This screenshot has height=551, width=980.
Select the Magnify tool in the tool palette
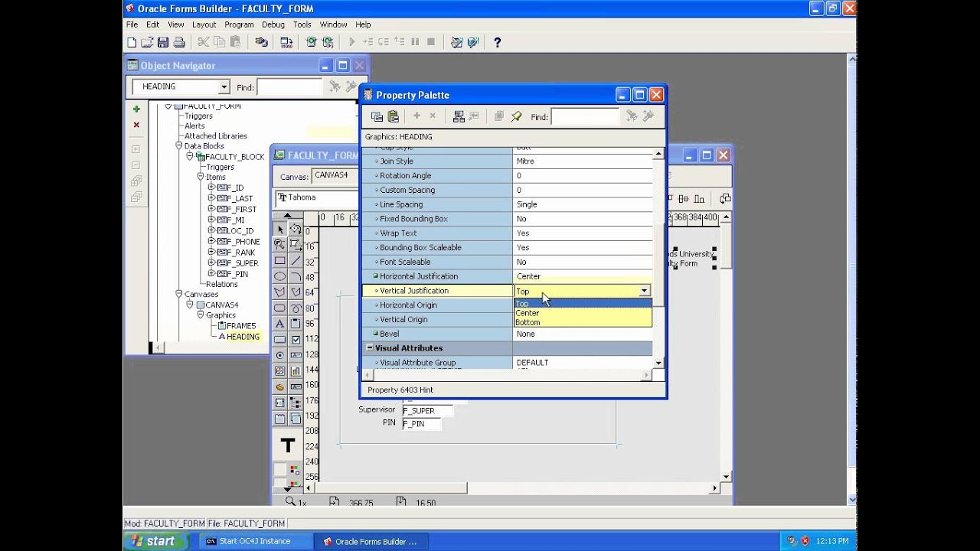(280, 245)
